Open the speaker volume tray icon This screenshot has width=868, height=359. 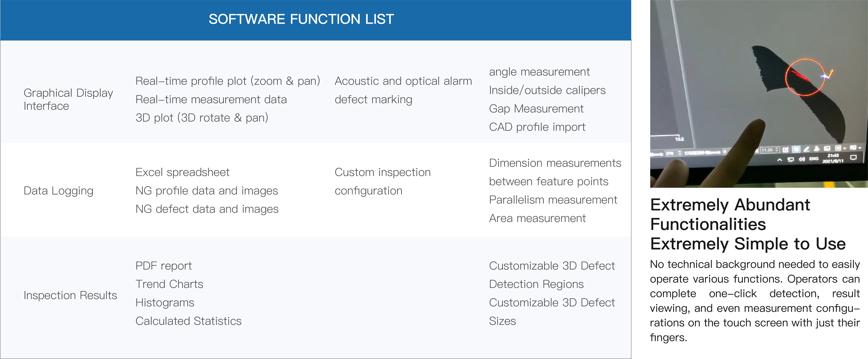pos(802,159)
